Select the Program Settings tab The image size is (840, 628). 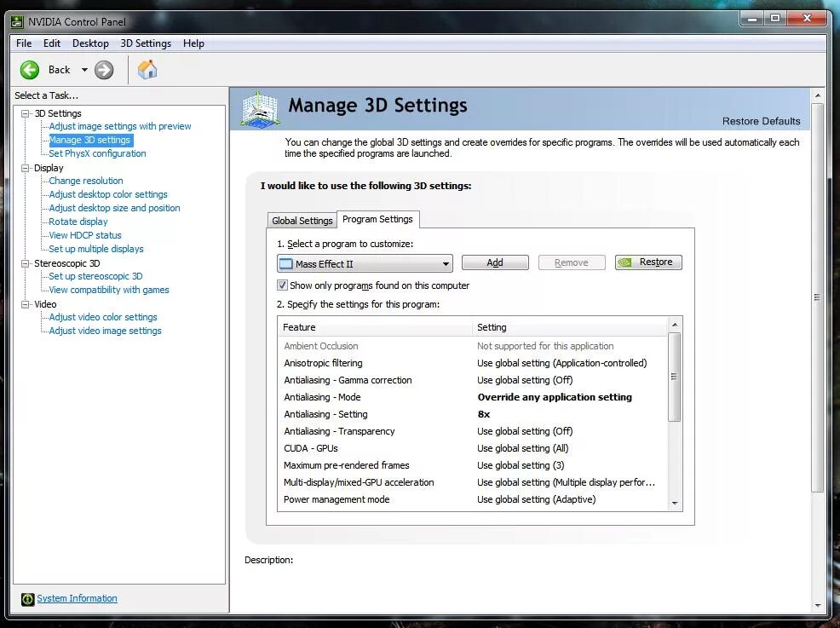pyautogui.click(x=377, y=219)
